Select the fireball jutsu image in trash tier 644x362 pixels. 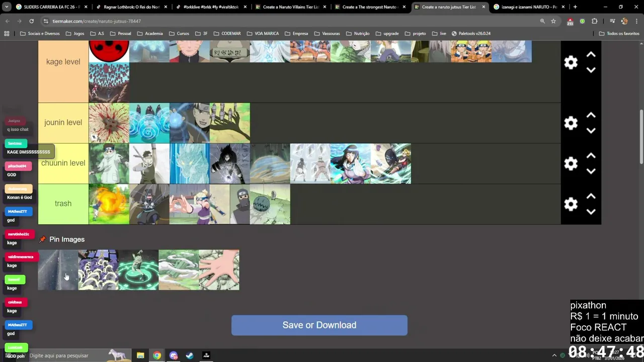point(109,204)
